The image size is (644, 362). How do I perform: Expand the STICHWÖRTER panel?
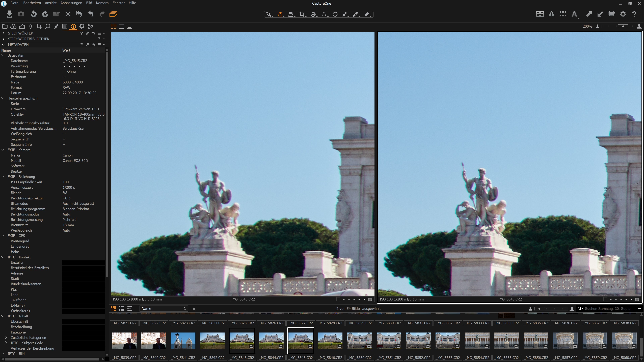point(3,33)
